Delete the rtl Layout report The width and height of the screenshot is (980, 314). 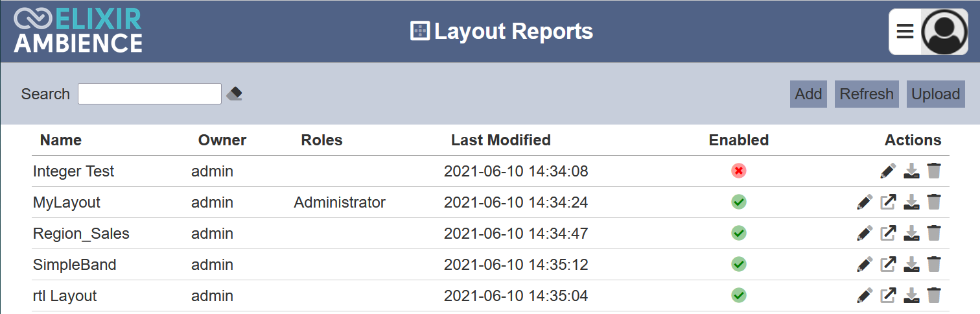pyautogui.click(x=934, y=296)
